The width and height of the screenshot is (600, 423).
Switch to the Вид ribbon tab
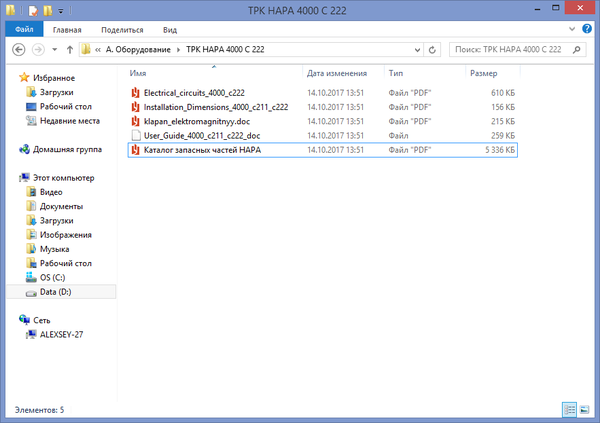coord(170,30)
